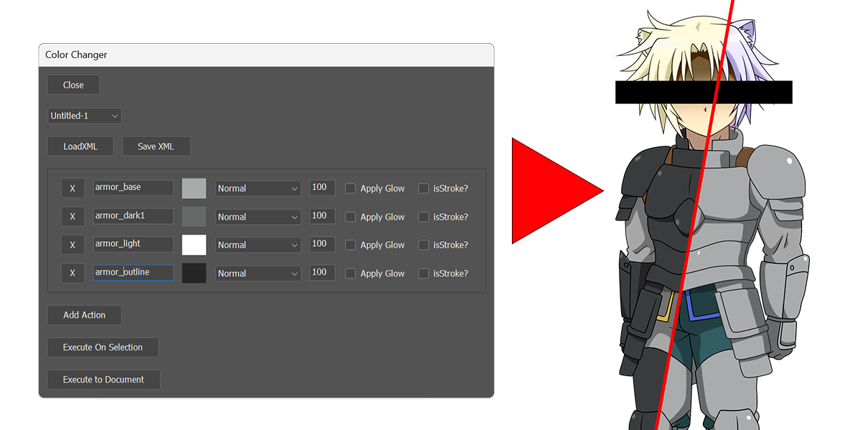The width and height of the screenshot is (868, 430).
Task: Run Execute to Document
Action: [x=103, y=379]
